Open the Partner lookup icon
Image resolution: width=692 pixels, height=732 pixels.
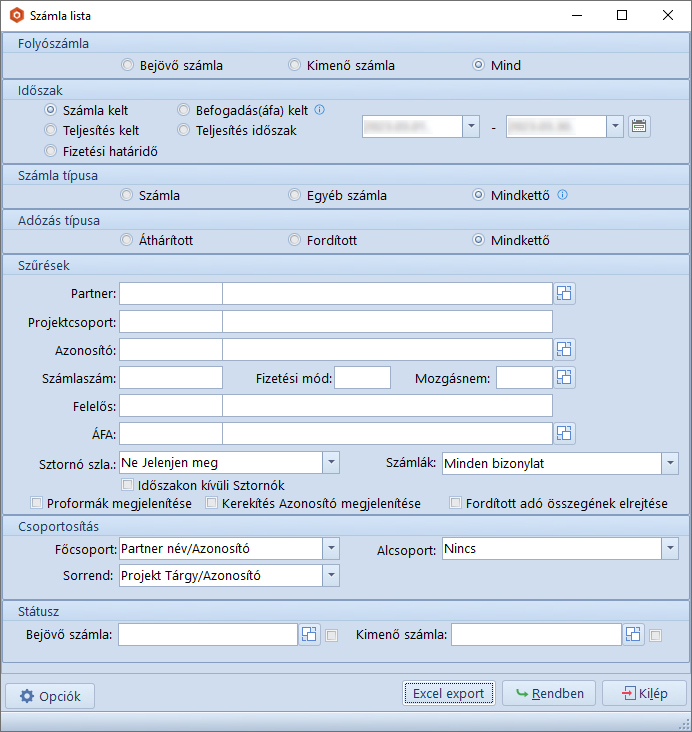click(565, 293)
